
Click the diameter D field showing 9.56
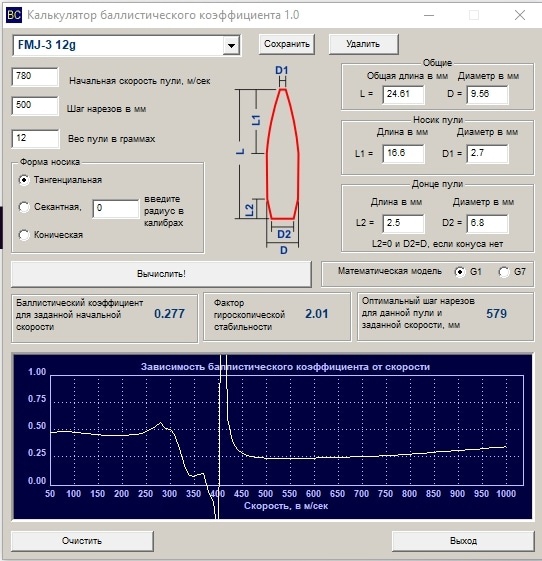(487, 94)
